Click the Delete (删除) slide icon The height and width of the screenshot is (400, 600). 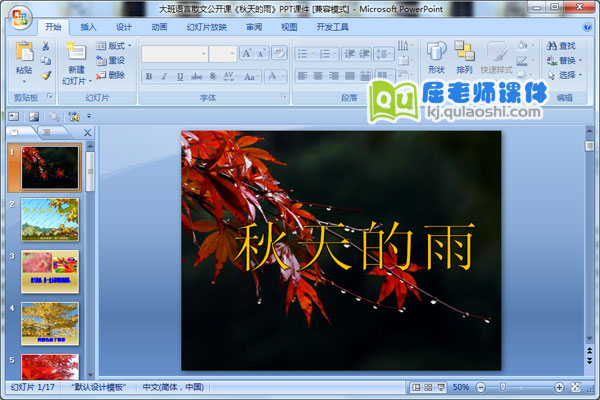click(101, 75)
